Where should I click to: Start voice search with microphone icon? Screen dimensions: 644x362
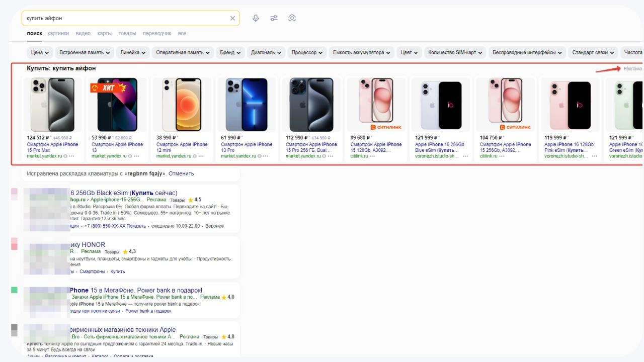pos(256,18)
